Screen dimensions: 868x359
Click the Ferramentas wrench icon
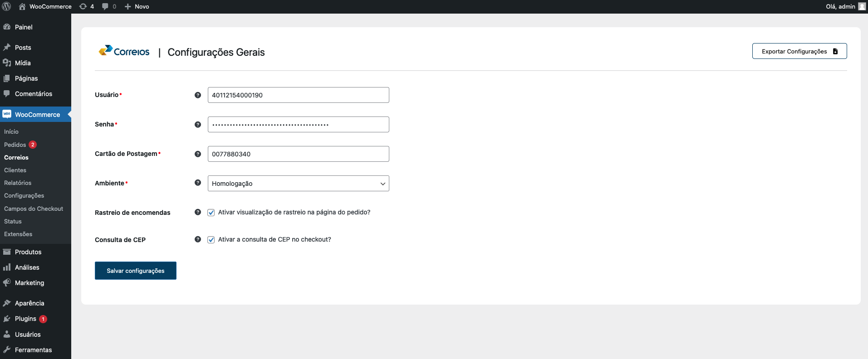coord(7,349)
